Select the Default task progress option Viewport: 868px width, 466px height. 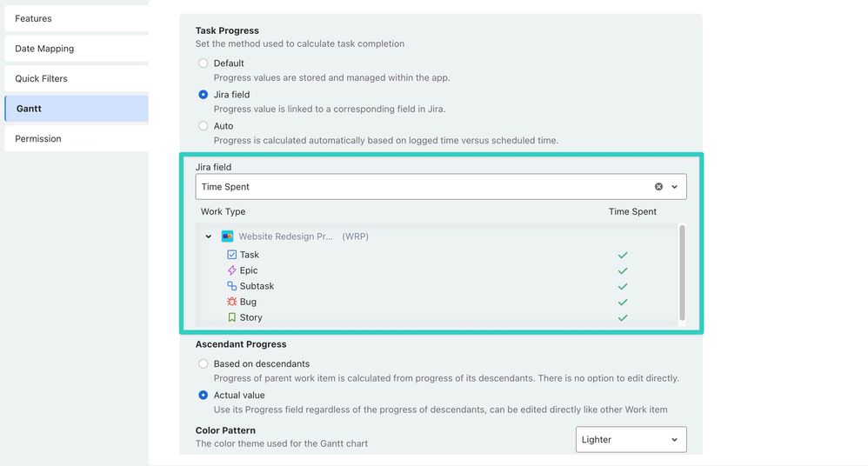click(204, 63)
